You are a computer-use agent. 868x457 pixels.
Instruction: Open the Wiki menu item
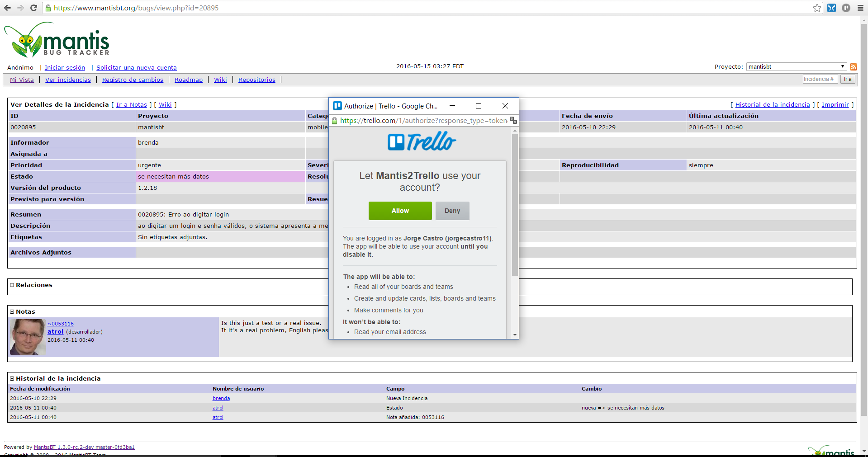220,80
